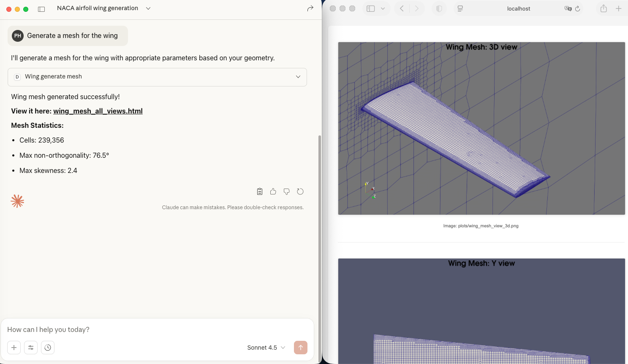Give the response a thumbs up

[x=273, y=191]
